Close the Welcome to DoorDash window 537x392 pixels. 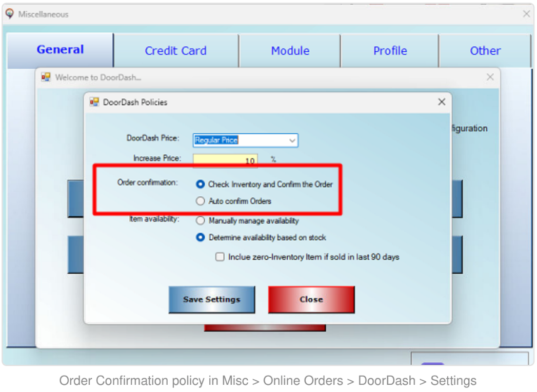point(490,77)
